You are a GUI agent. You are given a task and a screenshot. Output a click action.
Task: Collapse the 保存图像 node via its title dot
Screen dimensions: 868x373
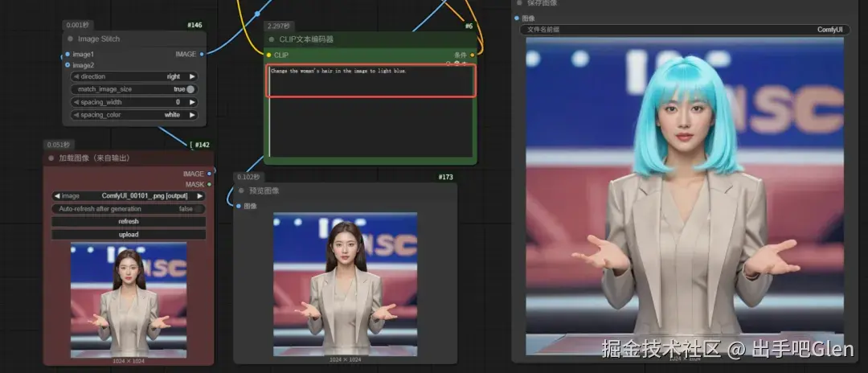pos(519,2)
